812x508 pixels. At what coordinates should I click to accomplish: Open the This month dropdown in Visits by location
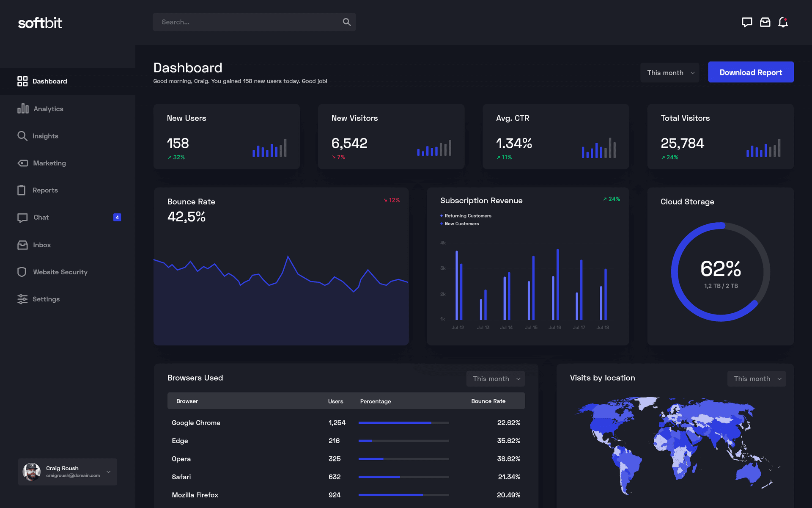(x=756, y=378)
